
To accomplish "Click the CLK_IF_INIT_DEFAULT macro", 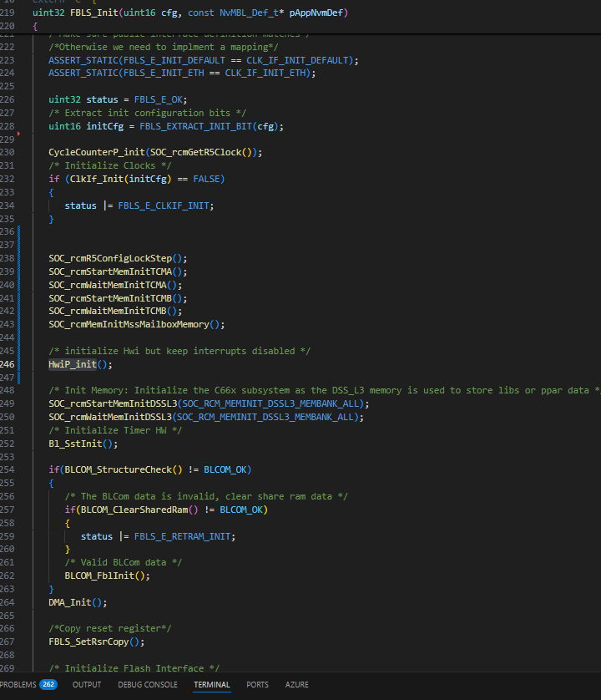I will click(x=297, y=60).
